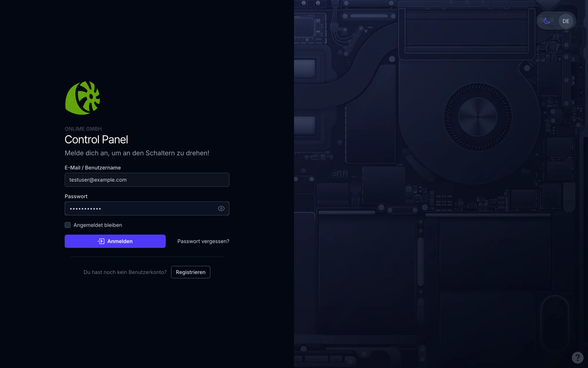Toggle dark mode with the moon icon

pos(547,21)
